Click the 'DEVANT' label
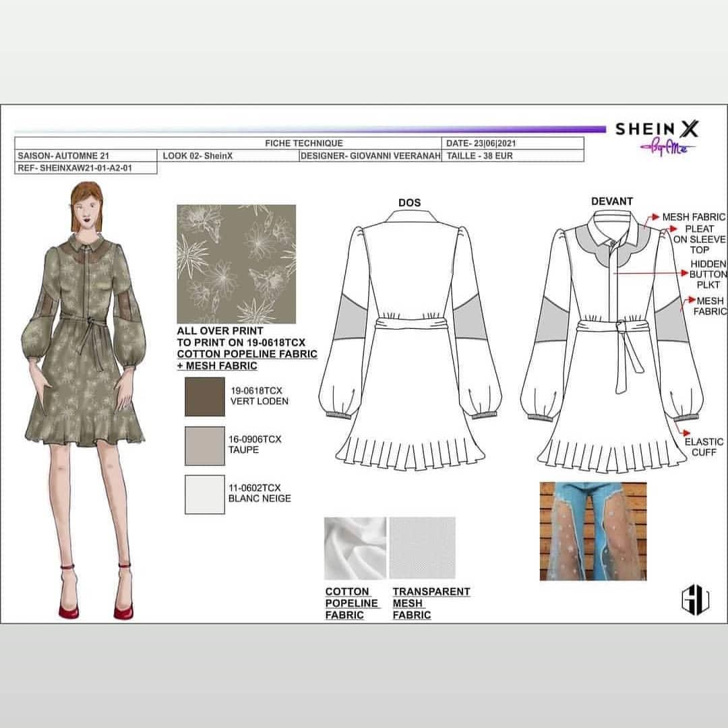728x728 pixels. point(612,201)
